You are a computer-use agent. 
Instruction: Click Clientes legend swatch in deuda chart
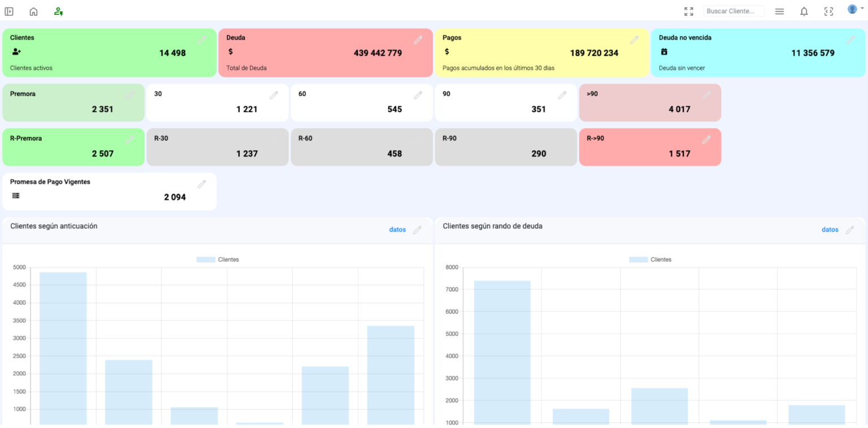click(x=639, y=260)
